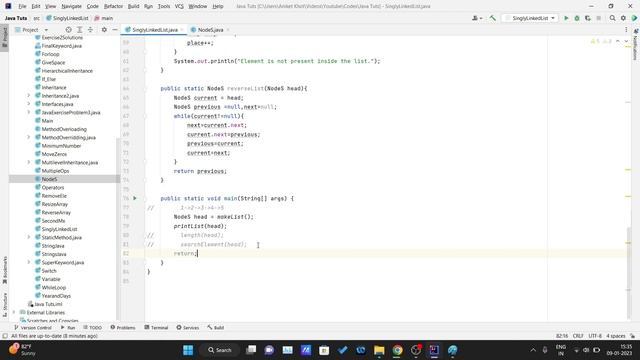Click the taskbar Search box
The width and height of the screenshot is (640, 360).
[220, 350]
